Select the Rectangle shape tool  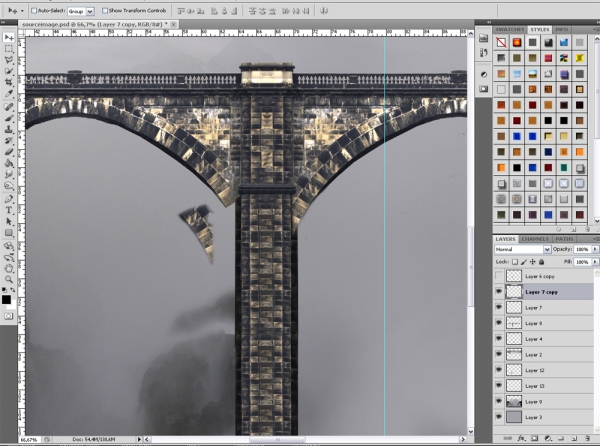[9, 233]
